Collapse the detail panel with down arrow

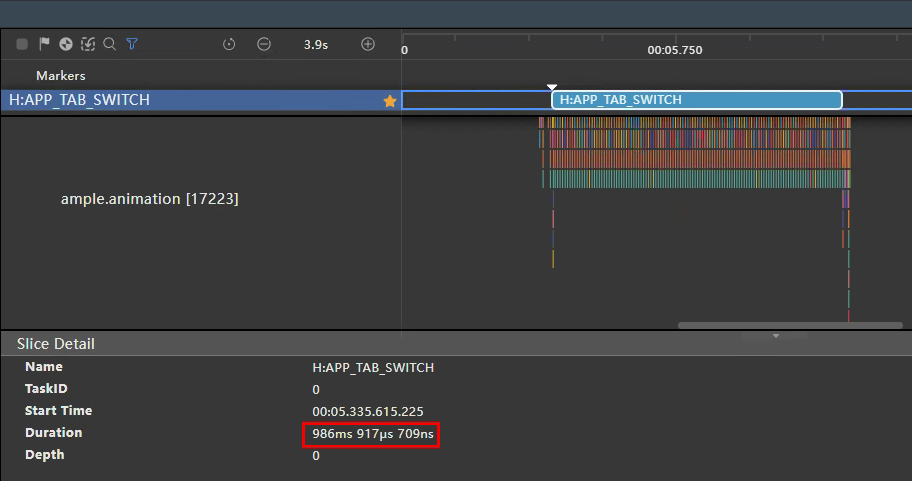(775, 336)
